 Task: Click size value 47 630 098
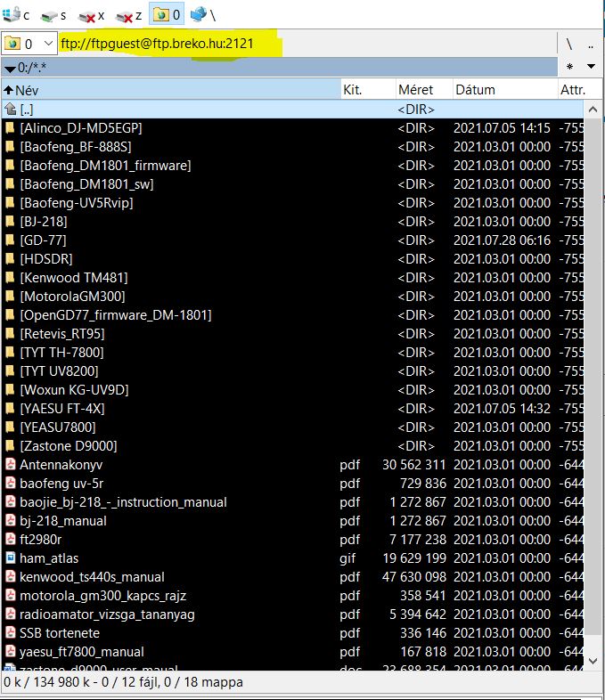coord(414,577)
